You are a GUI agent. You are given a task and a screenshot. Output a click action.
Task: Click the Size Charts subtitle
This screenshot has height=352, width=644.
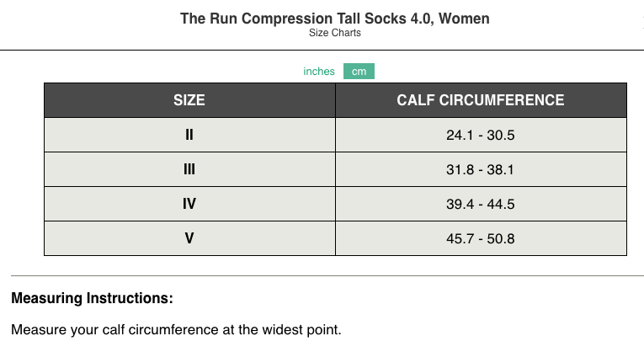[x=335, y=34]
